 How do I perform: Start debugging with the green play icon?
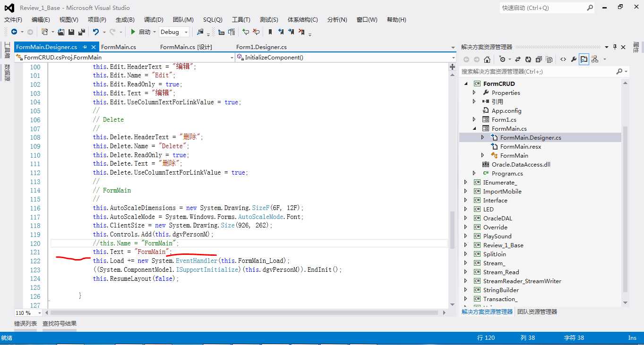click(x=133, y=32)
